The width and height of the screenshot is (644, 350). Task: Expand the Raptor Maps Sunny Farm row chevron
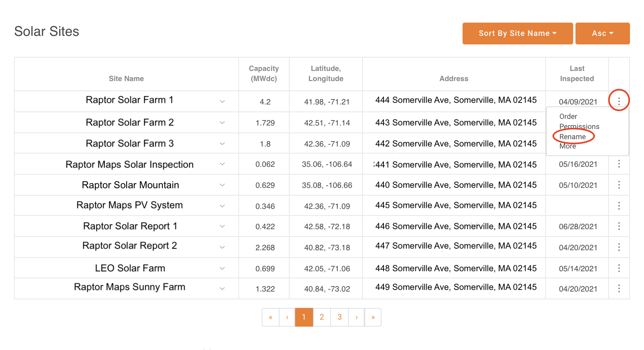(222, 289)
